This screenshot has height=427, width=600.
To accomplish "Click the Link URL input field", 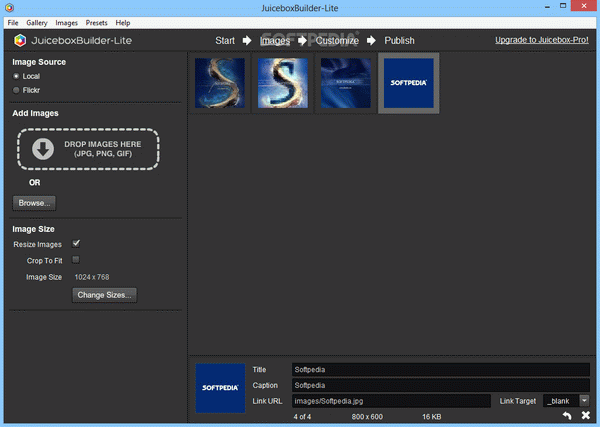I will 391,401.
